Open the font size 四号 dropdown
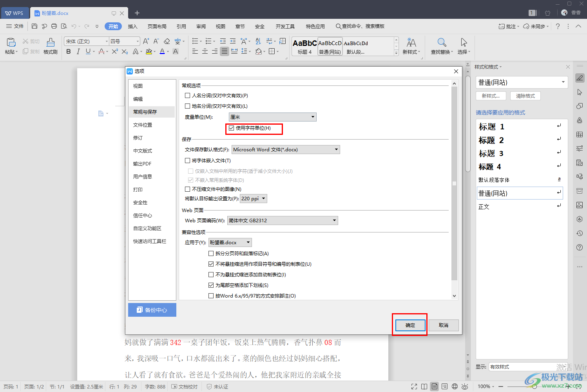Screen dimensions: 587x392 [x=138, y=41]
